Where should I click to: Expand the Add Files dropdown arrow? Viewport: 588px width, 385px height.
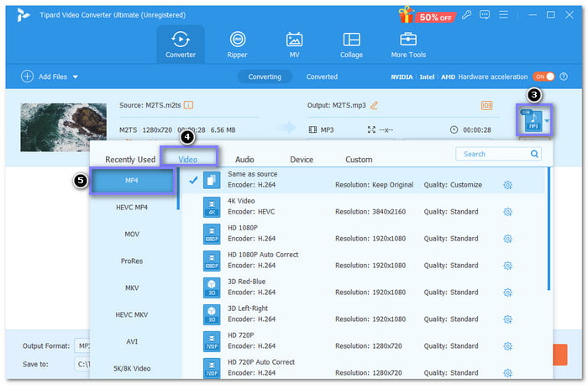click(x=76, y=77)
